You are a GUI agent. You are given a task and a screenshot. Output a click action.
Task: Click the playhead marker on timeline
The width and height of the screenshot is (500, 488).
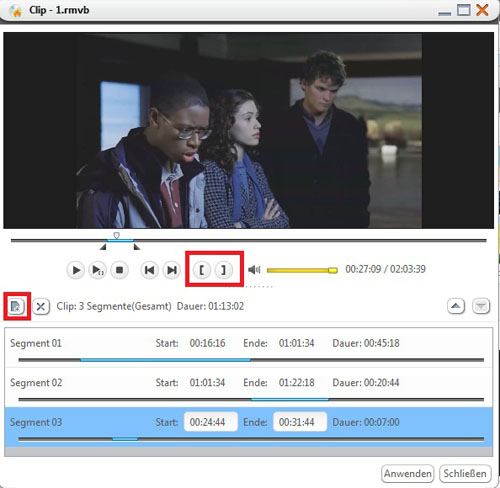116,235
